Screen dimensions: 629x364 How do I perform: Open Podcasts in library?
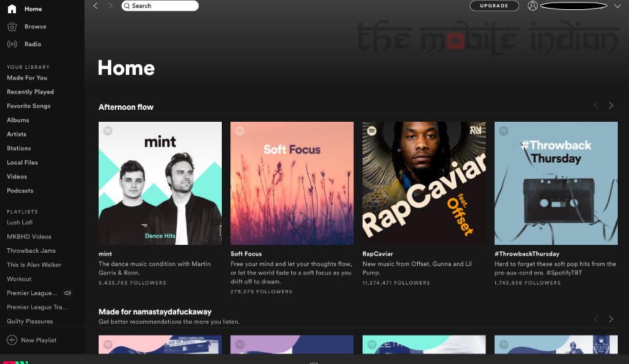(20, 191)
